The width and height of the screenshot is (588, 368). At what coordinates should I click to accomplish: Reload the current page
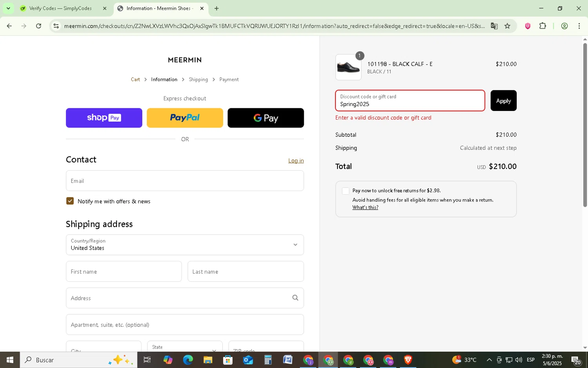click(38, 26)
